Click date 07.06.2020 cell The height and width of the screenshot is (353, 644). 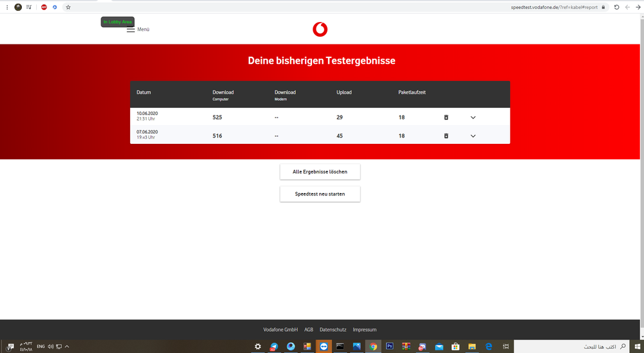tap(147, 132)
